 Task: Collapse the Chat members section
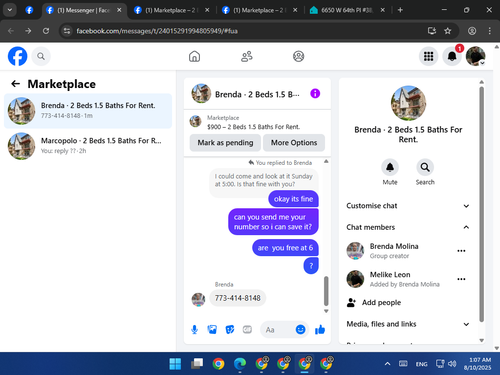408,227
